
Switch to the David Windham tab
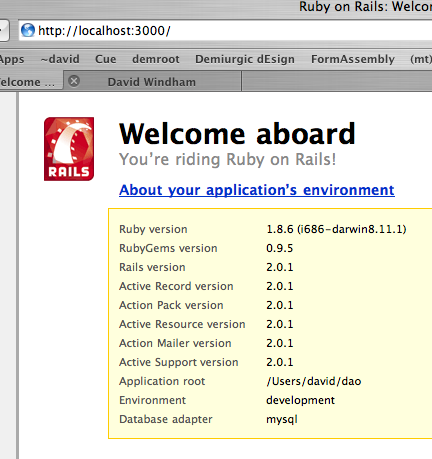(152, 82)
